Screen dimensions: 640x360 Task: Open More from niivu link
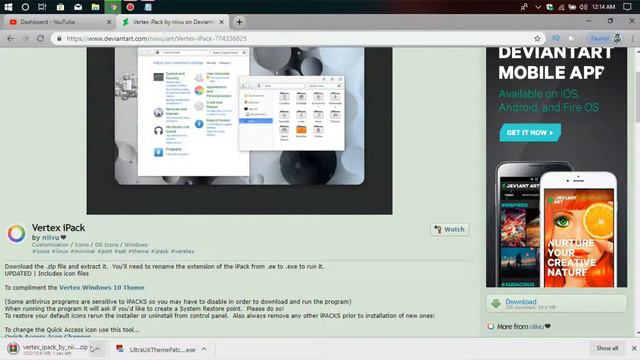(x=524, y=327)
